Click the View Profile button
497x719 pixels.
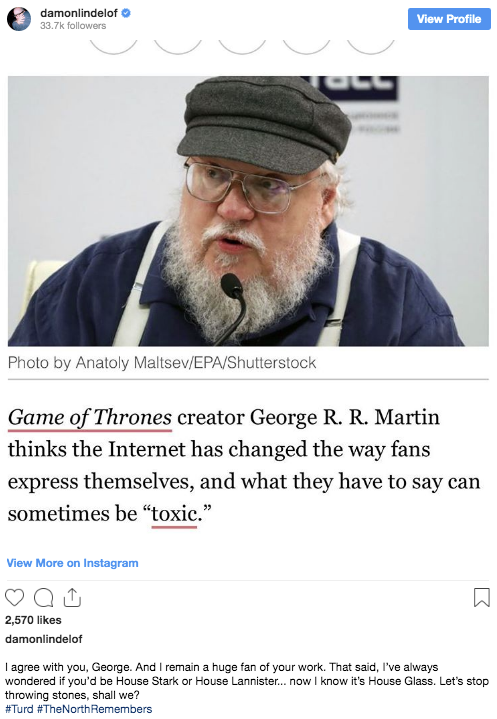coord(449,19)
